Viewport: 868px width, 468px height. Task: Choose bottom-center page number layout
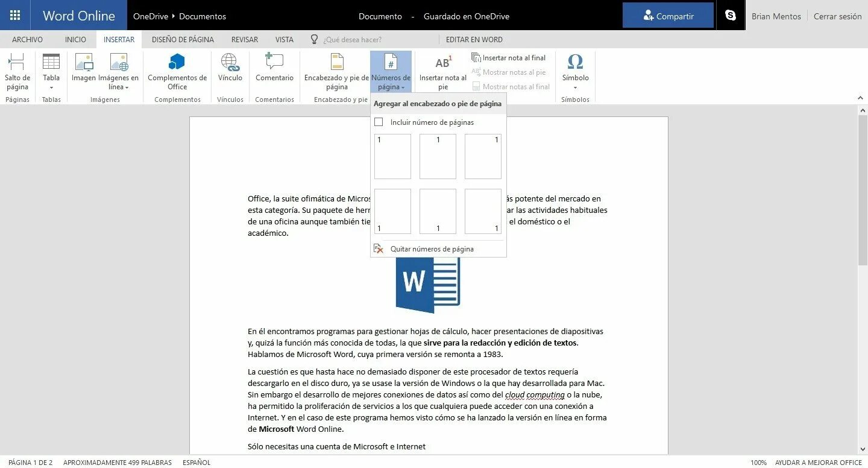tap(438, 211)
